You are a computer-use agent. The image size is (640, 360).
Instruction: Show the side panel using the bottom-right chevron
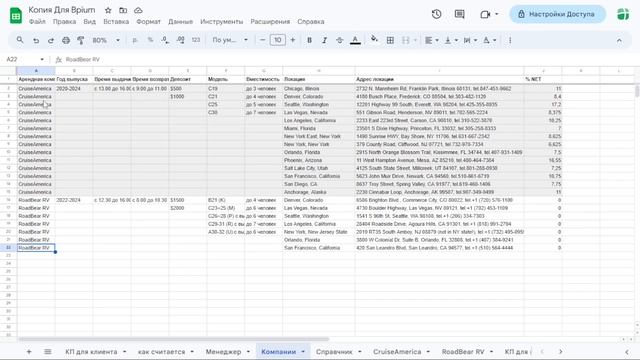627,351
